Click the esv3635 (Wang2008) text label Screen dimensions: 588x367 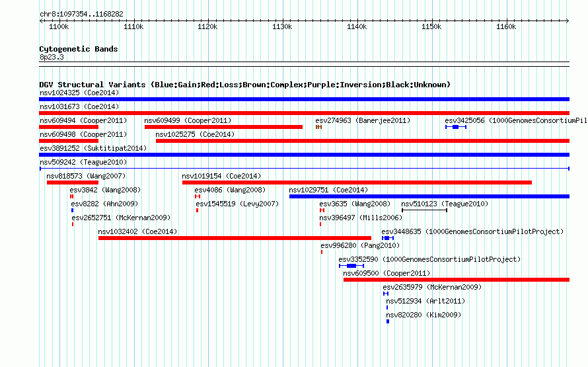(x=355, y=204)
